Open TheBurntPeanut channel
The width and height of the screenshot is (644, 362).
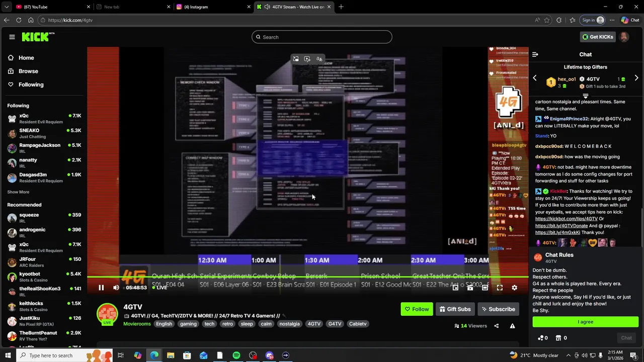pyautogui.click(x=43, y=336)
